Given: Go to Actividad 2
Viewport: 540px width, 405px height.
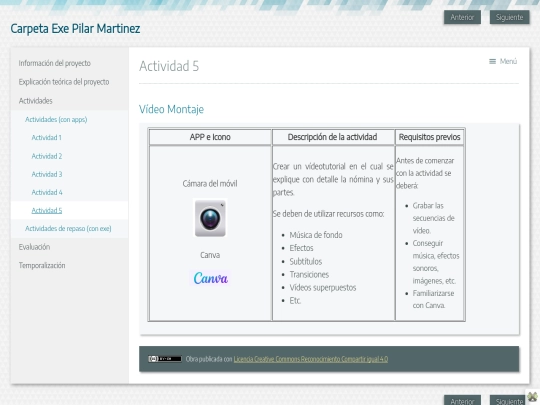Looking at the screenshot, I should click(x=46, y=156).
